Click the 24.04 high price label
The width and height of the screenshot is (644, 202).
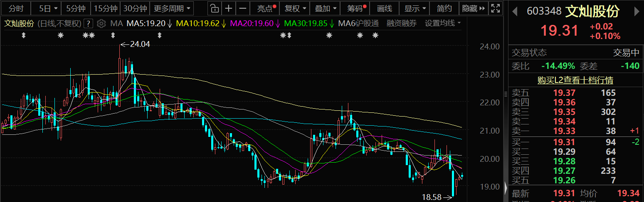[140, 43]
